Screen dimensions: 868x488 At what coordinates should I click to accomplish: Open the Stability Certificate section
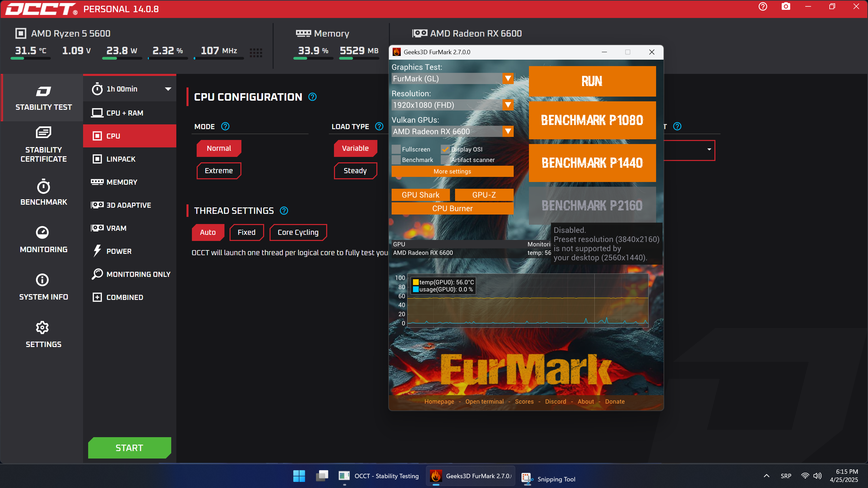[x=43, y=145]
